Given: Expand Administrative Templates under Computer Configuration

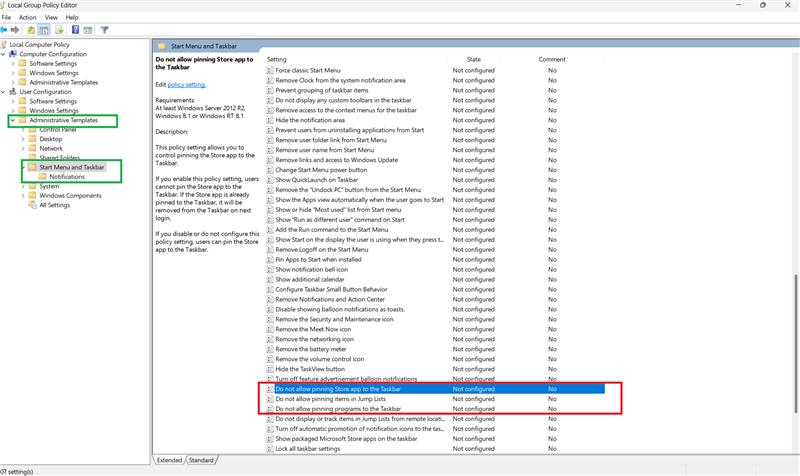Looking at the screenshot, I should [13, 83].
